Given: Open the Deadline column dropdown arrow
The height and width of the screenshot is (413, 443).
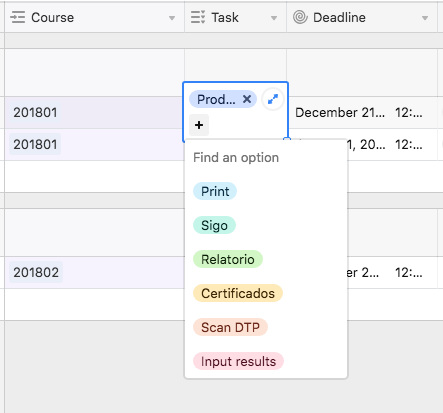Looking at the screenshot, I should 425,18.
